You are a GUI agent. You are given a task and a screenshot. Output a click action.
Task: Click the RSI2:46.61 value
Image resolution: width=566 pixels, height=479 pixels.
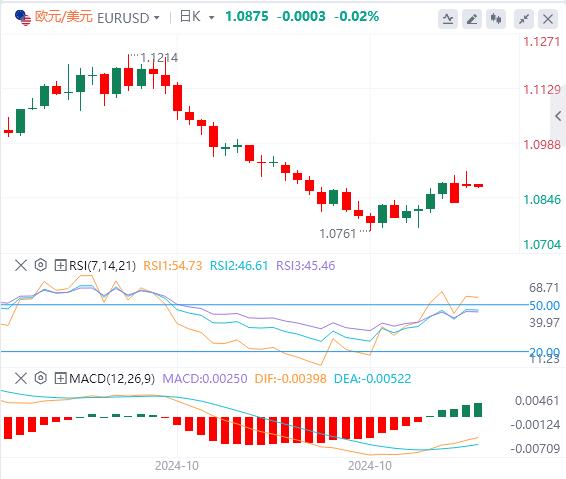(239, 266)
